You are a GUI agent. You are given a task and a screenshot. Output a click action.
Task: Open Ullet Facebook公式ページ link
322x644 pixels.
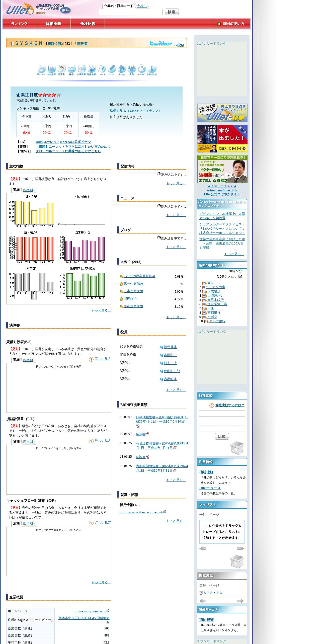point(63,142)
